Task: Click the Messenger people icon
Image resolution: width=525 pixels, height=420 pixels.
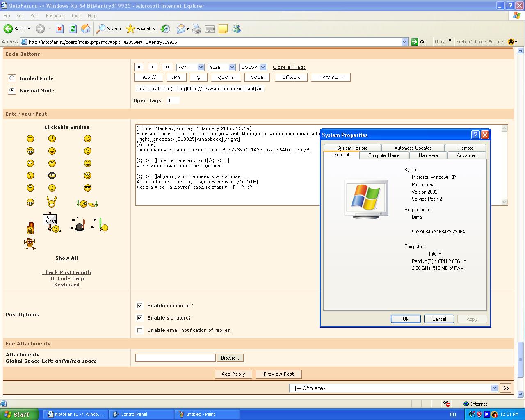Action: pos(236,29)
